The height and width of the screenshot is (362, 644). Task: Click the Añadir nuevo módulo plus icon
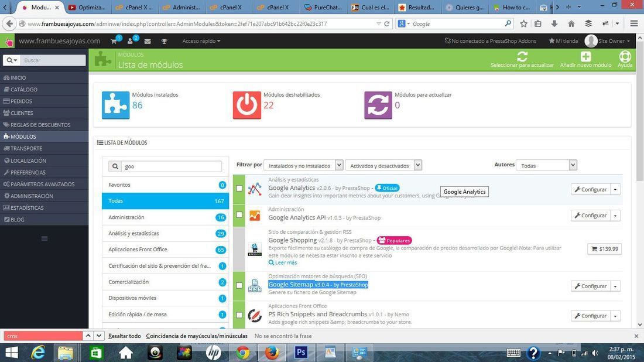pyautogui.click(x=585, y=56)
